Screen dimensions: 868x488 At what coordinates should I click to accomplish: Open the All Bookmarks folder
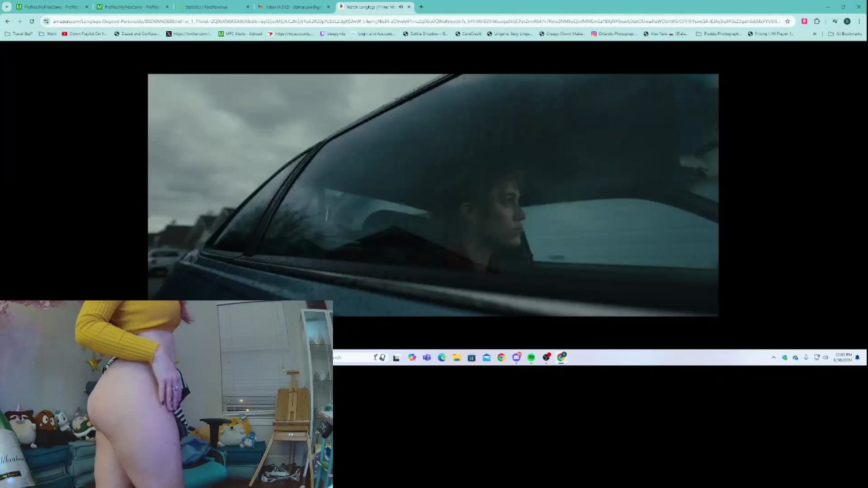[x=844, y=34]
